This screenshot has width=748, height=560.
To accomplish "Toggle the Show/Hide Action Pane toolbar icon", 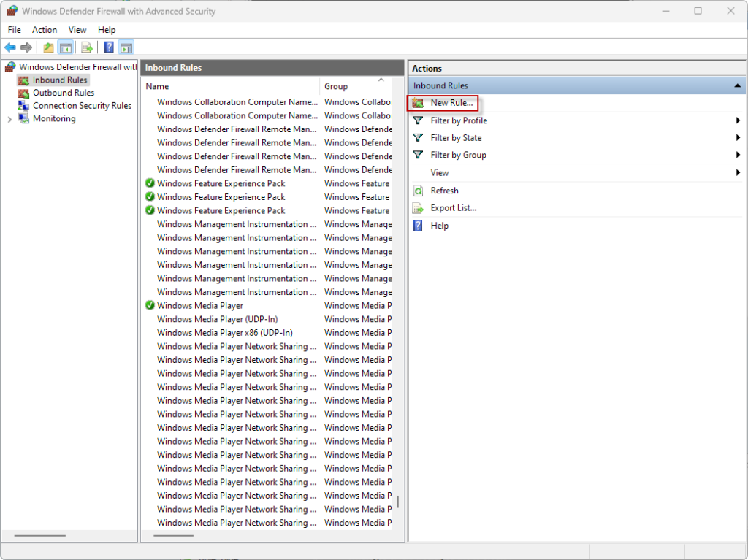I will (x=126, y=47).
